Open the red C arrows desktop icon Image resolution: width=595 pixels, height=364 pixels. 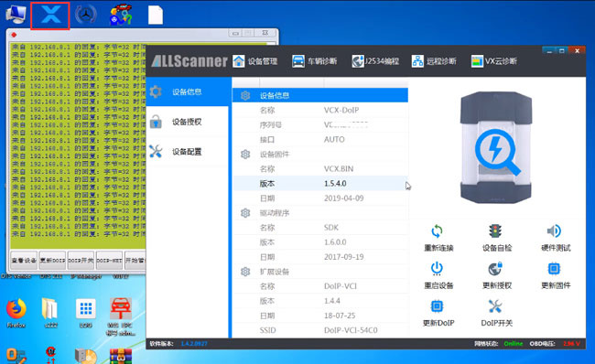tap(50, 356)
